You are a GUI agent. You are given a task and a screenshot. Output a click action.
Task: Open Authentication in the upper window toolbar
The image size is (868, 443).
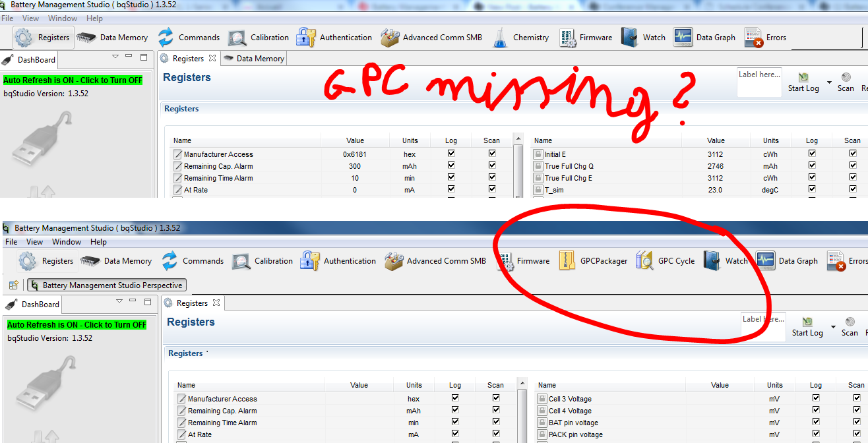334,38
